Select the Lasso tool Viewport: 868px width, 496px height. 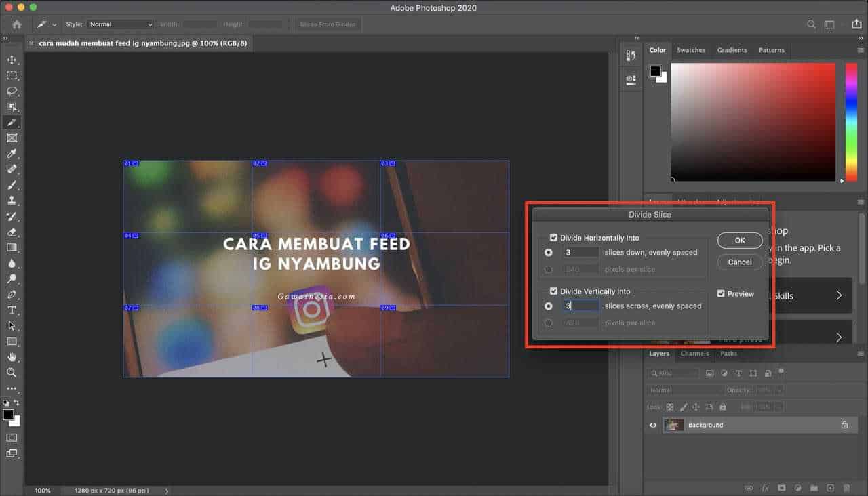12,91
